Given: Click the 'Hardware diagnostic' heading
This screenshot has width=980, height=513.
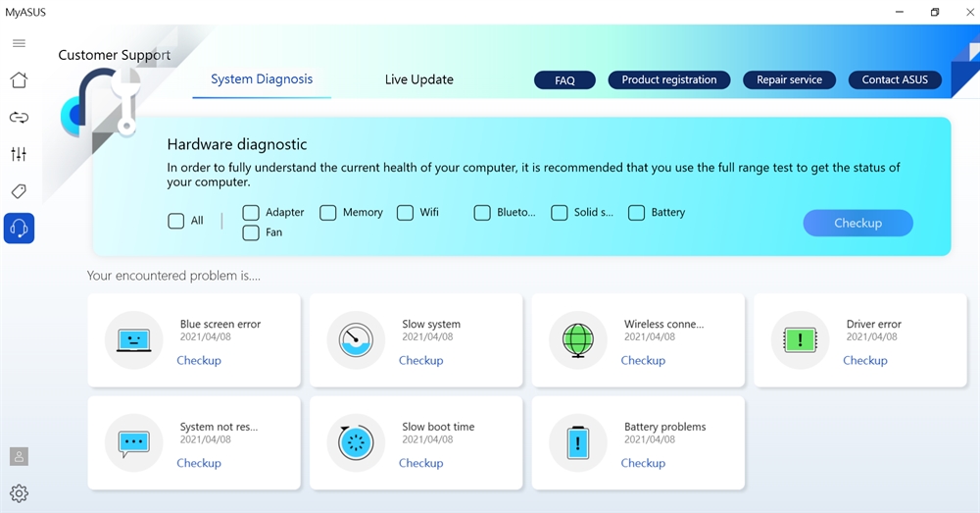Looking at the screenshot, I should tap(237, 144).
